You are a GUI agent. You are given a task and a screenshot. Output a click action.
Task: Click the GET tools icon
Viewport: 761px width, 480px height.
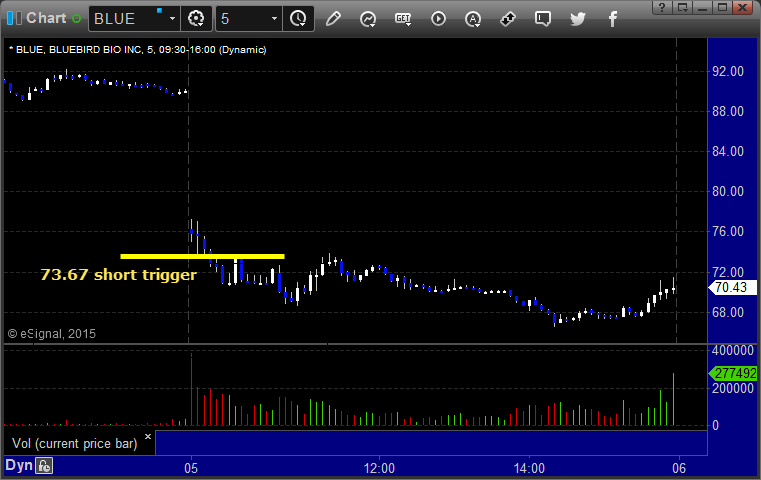tap(403, 19)
